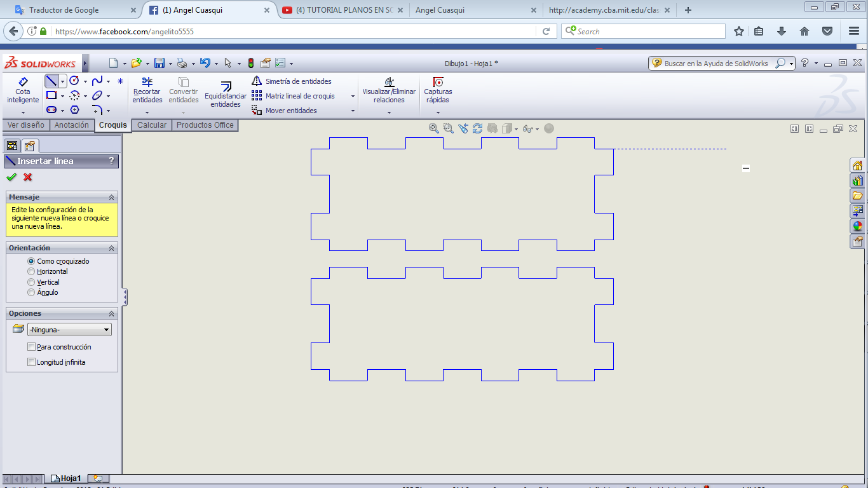This screenshot has height=488, width=868.
Task: Click Matriz lineal de croquis
Action: tap(293, 95)
